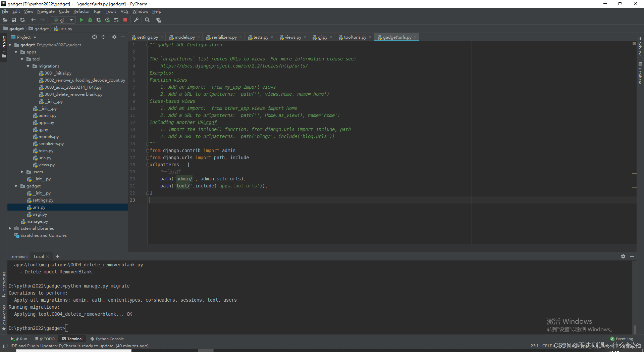Click the Run with Coverage icon
The image size is (644, 352).
pyautogui.click(x=99, y=20)
